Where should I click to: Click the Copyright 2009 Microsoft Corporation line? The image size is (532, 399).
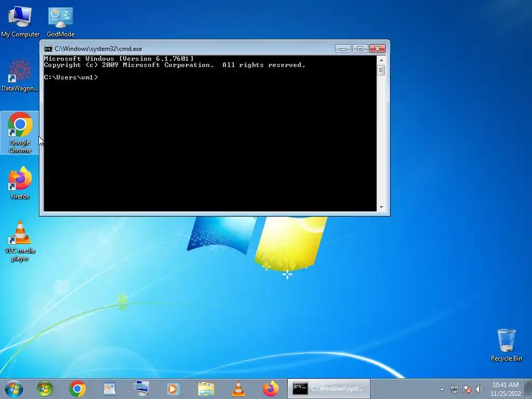(175, 65)
